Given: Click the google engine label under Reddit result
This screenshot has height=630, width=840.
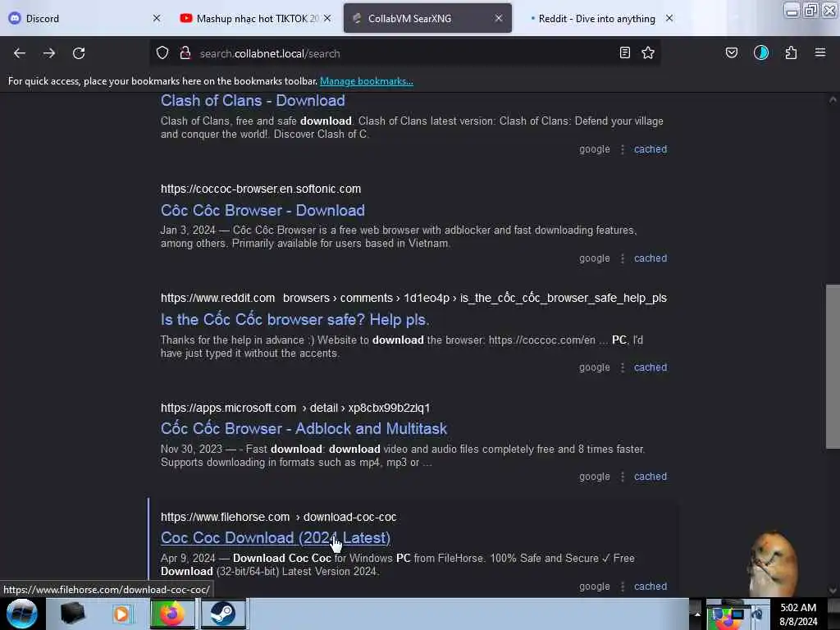Looking at the screenshot, I should (x=594, y=367).
